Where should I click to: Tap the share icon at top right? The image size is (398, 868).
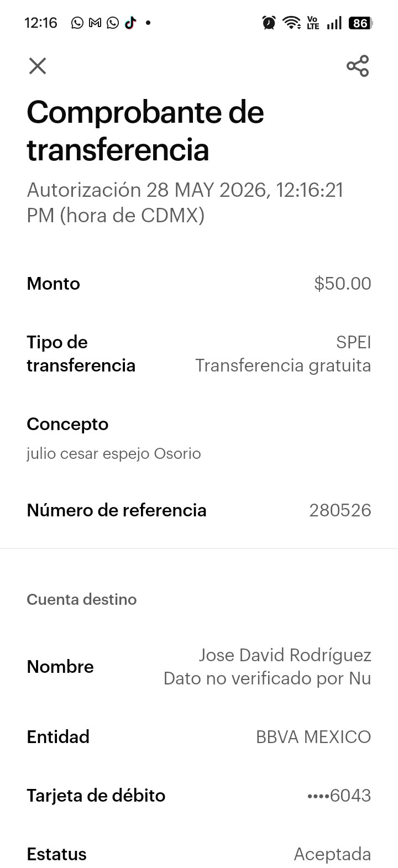pyautogui.click(x=358, y=66)
